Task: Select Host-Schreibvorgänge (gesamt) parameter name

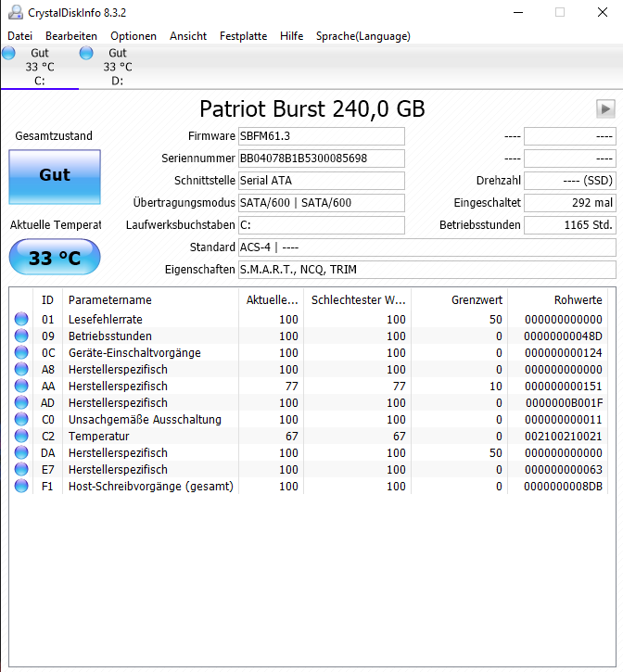Action: click(x=151, y=487)
